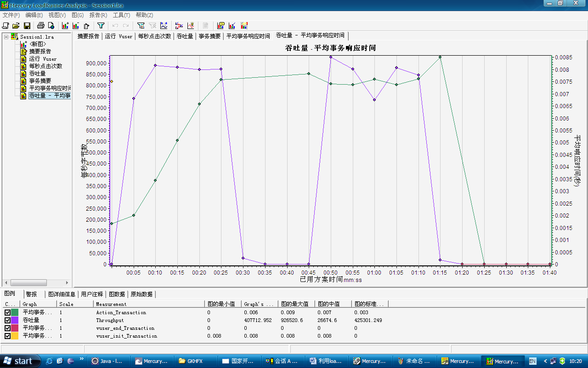The width and height of the screenshot is (588, 368).
Task: Switch to the Java taskbar window
Action: [x=108, y=361]
